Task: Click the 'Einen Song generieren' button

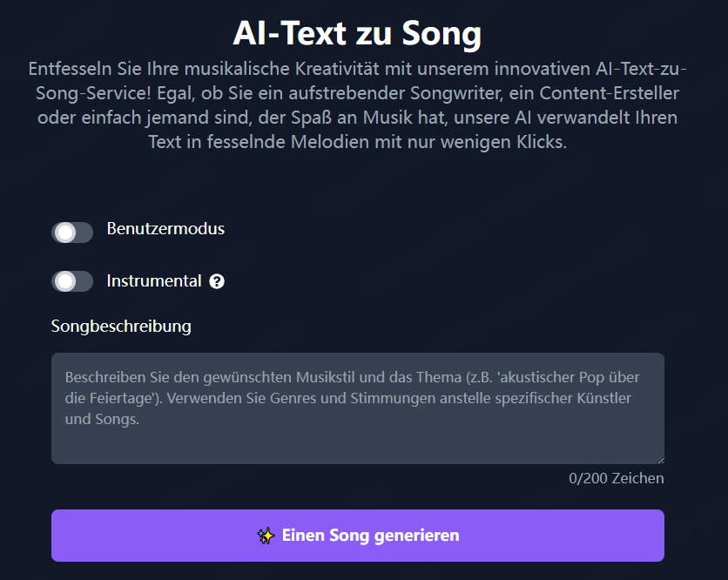Action: click(357, 536)
